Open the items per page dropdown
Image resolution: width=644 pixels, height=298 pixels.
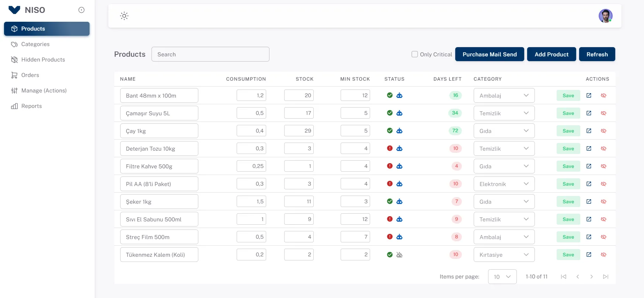coord(502,277)
